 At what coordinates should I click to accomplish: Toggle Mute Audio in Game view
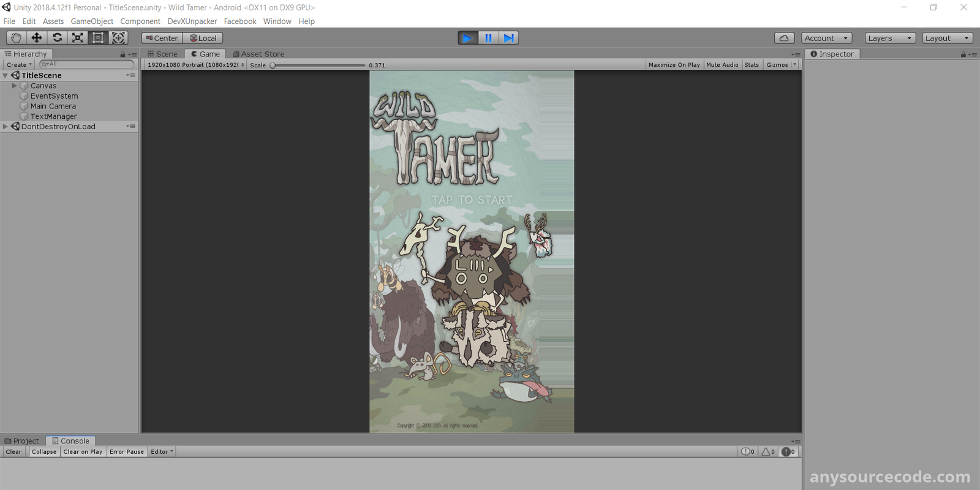722,65
